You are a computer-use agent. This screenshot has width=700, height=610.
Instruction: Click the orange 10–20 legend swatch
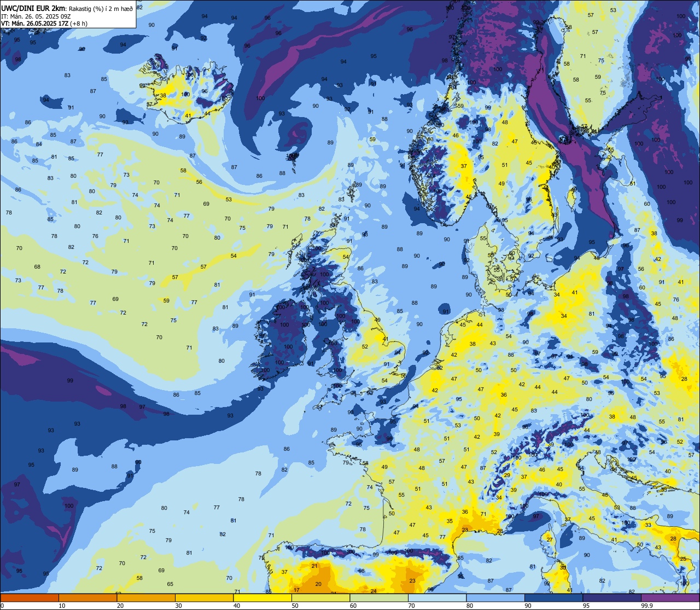coord(87,597)
